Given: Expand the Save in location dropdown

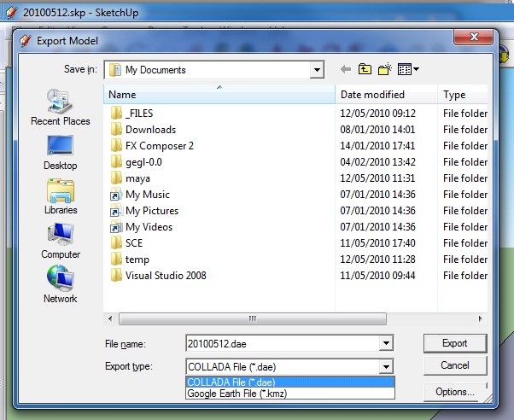Looking at the screenshot, I should tap(318, 70).
